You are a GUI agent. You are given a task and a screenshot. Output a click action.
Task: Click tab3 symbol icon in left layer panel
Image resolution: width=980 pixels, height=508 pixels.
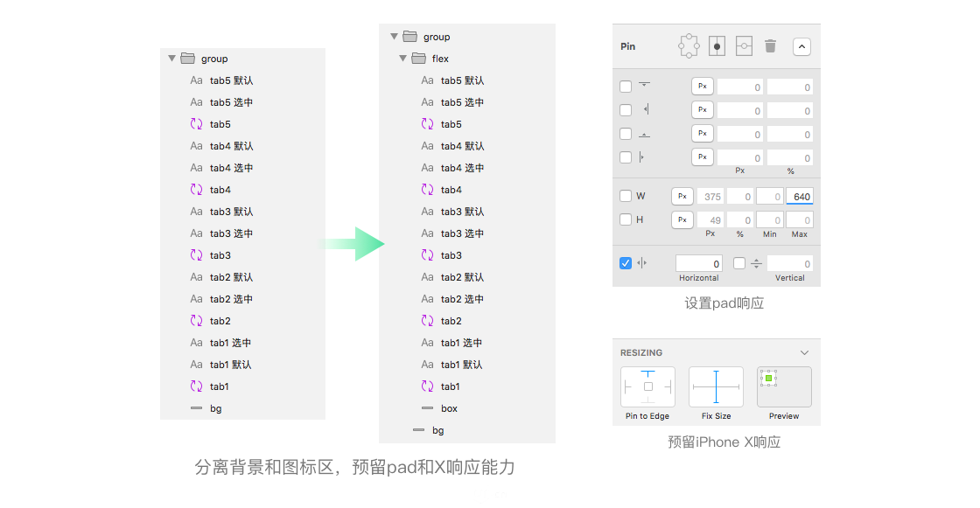(x=196, y=255)
